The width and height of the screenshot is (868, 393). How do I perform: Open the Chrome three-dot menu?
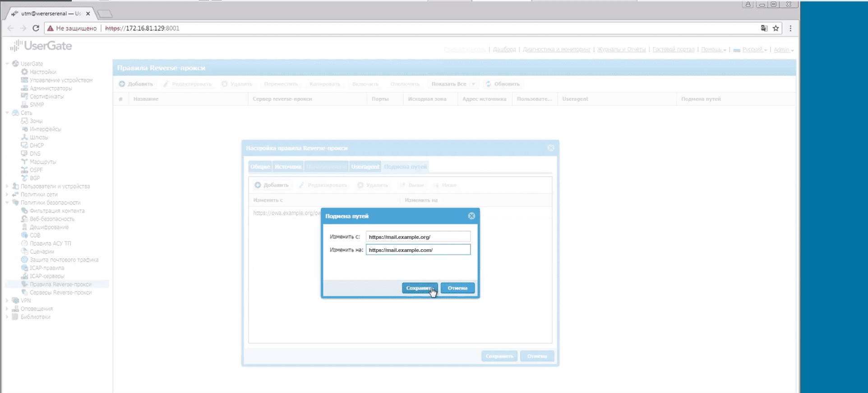(x=790, y=28)
